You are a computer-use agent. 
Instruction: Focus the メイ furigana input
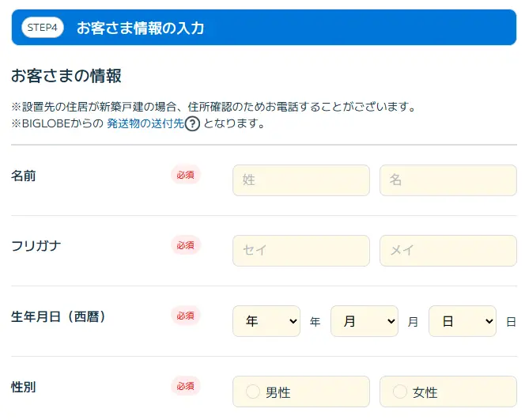(448, 251)
